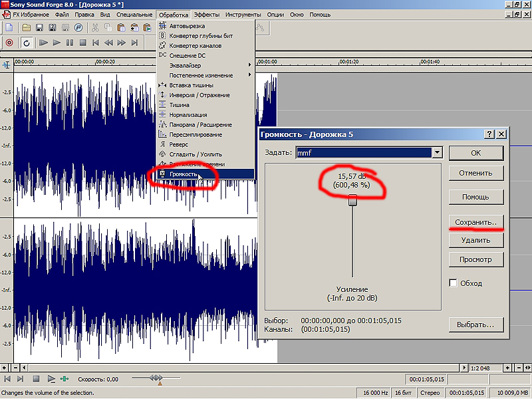Click the Properties round blue icon
This screenshot has height=399, width=532.
pyautogui.click(x=78, y=27)
